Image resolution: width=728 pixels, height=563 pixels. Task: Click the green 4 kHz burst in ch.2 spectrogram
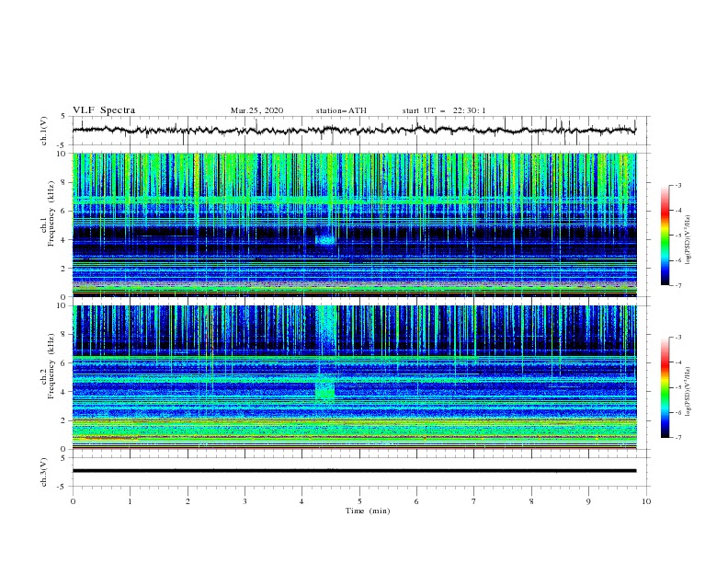[325, 390]
